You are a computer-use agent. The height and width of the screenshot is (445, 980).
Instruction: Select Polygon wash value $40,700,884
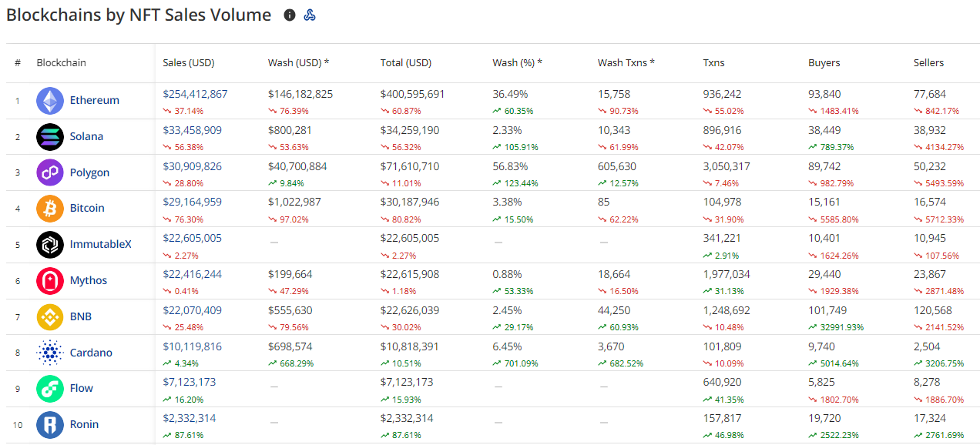tap(297, 166)
